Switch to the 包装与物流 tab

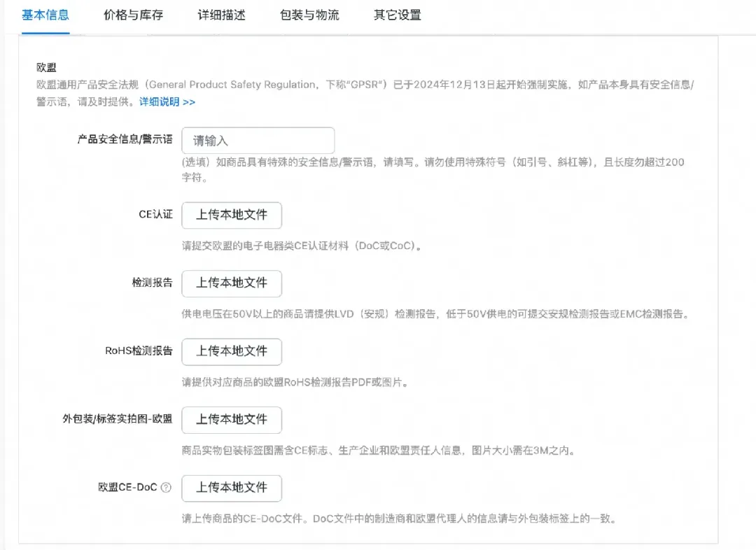tap(309, 15)
